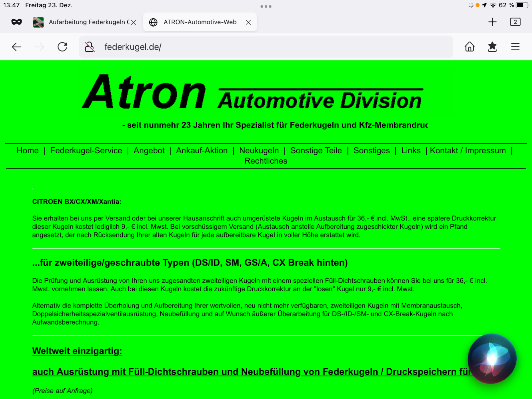
Task: Tap the bookmark star icon
Action: click(x=492, y=47)
